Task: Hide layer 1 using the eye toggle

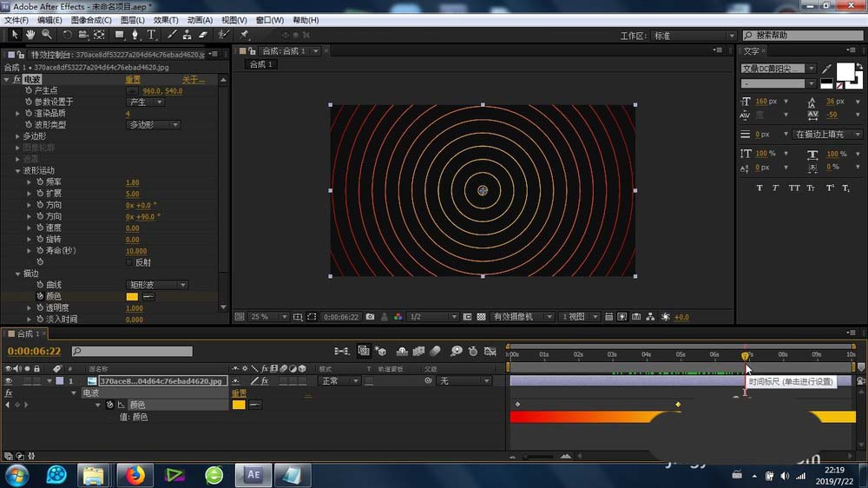Action: click(10, 380)
